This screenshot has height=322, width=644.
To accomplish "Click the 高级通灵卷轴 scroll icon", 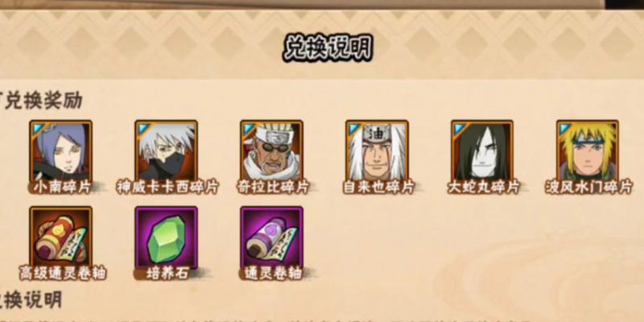I will [x=61, y=237].
